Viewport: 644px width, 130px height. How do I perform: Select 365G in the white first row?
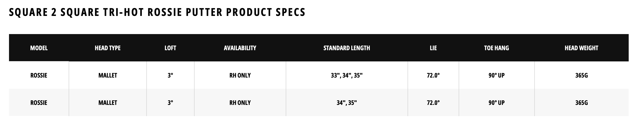pyautogui.click(x=581, y=75)
